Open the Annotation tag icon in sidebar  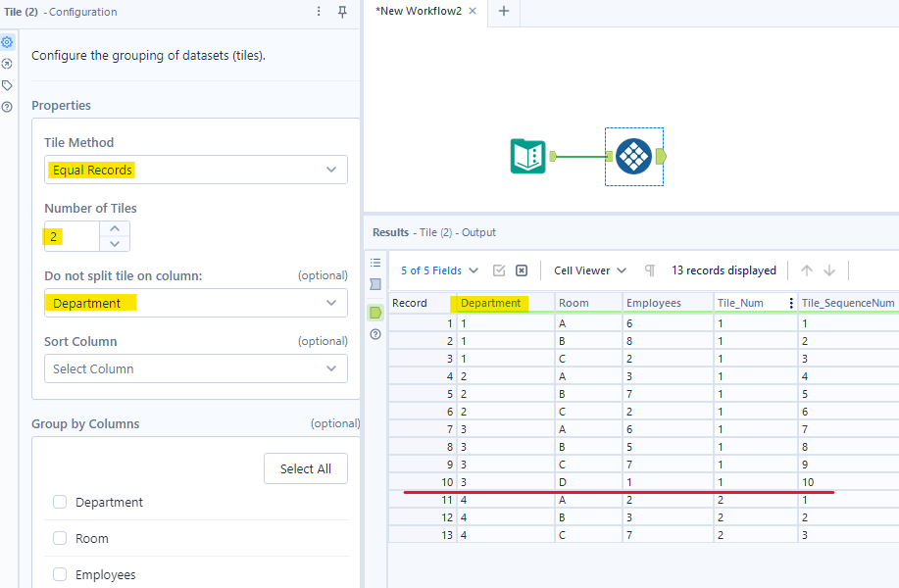8,85
